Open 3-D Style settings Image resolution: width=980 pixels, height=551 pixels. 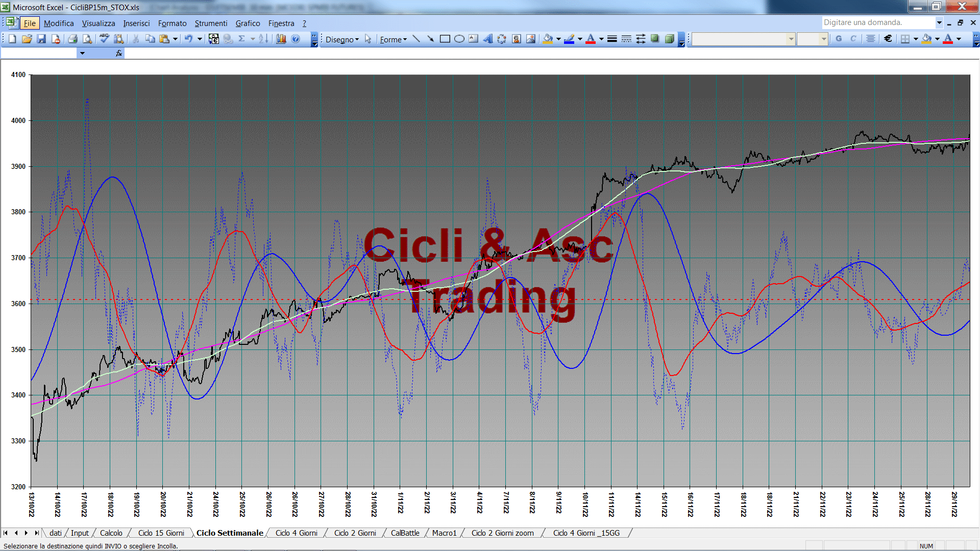pos(669,39)
